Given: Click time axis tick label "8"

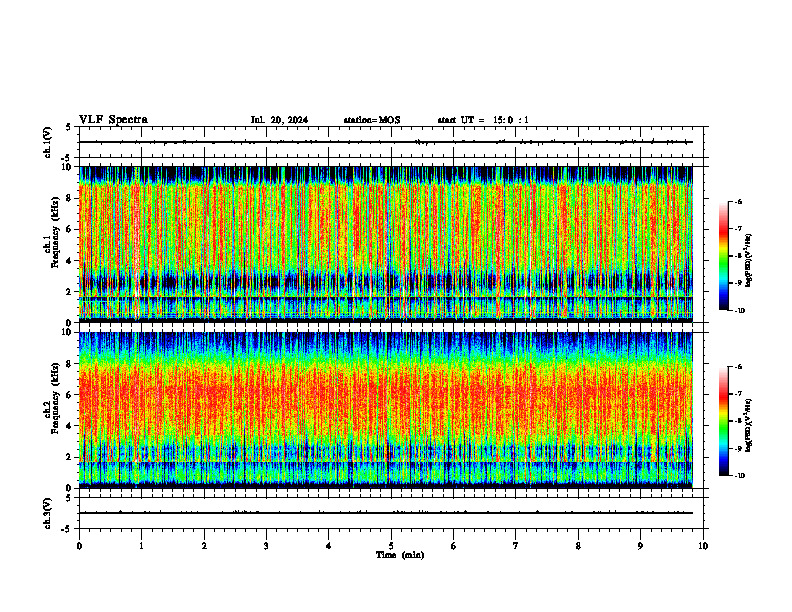Looking at the screenshot, I should pos(578,546).
